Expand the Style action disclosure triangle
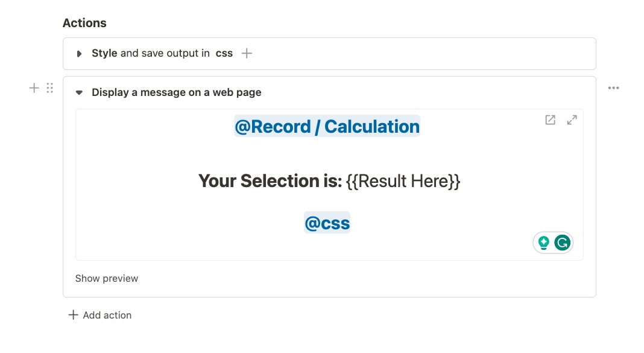 79,54
